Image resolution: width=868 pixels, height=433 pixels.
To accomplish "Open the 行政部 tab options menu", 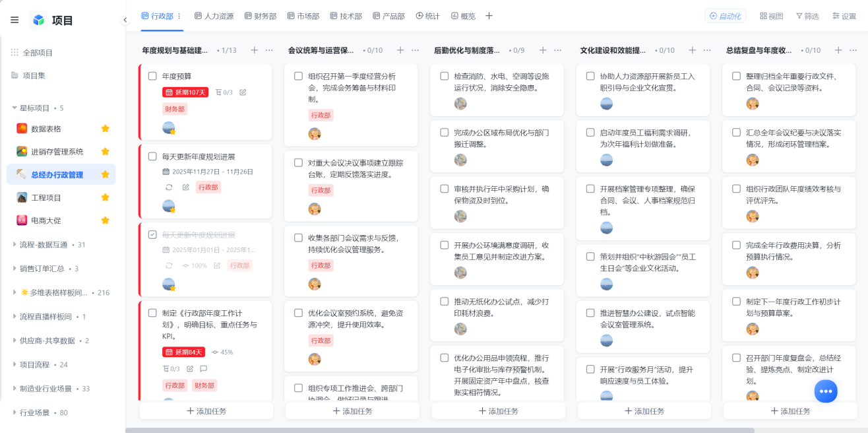I will point(179,16).
